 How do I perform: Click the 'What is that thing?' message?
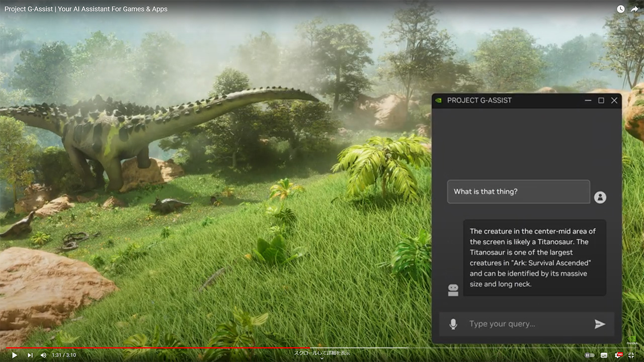point(519,192)
